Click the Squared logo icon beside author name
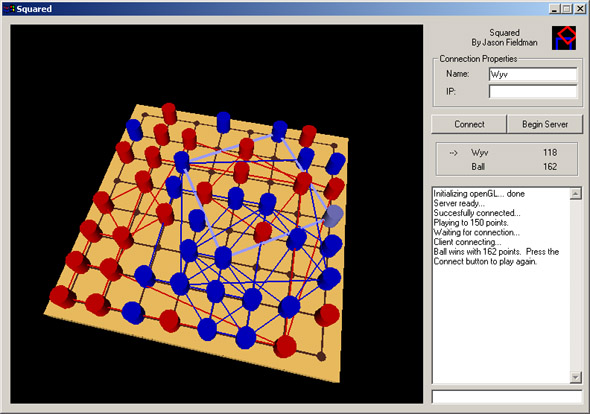 pos(564,38)
